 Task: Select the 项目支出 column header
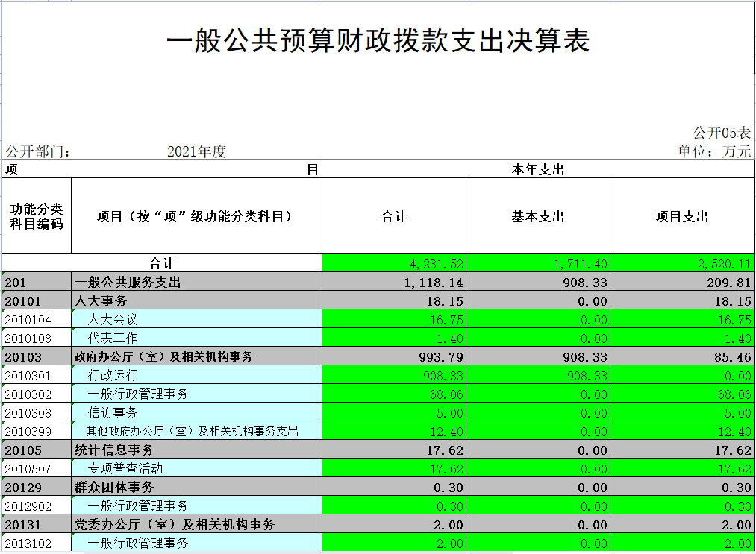(682, 215)
